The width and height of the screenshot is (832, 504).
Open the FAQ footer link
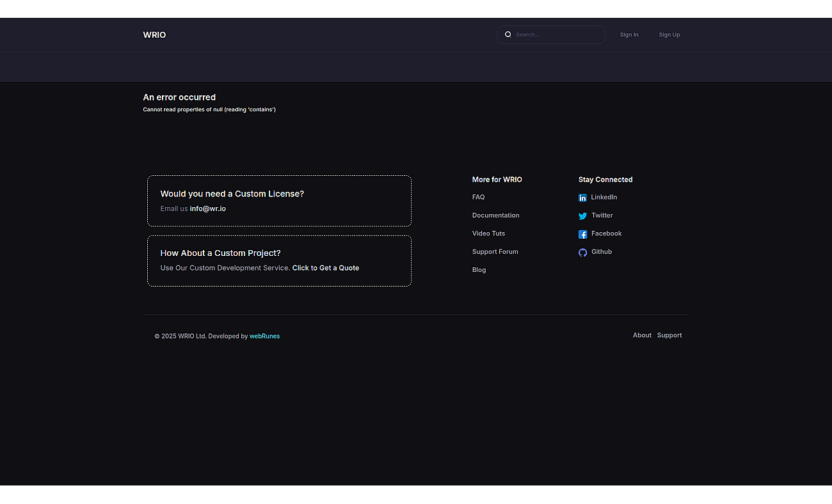[479, 197]
